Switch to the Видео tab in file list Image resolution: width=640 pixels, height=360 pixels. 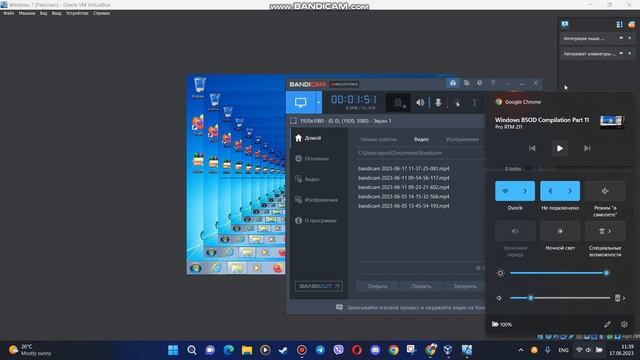421,140
